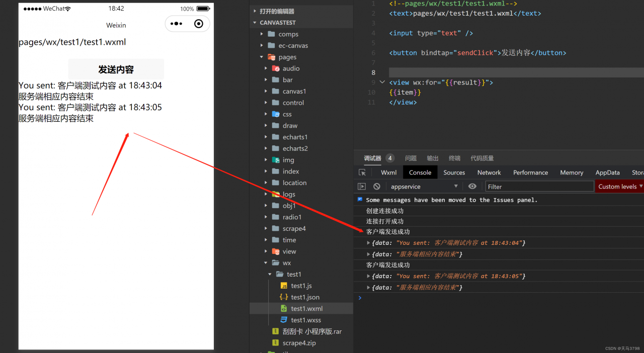Select test1.wxml file in explorer

click(x=301, y=308)
